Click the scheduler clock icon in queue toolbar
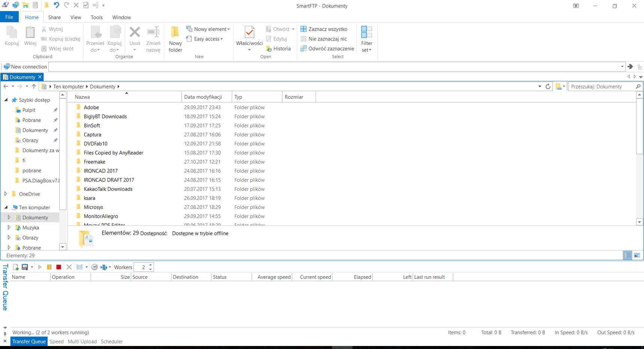This screenshot has width=644, height=349. click(x=95, y=267)
